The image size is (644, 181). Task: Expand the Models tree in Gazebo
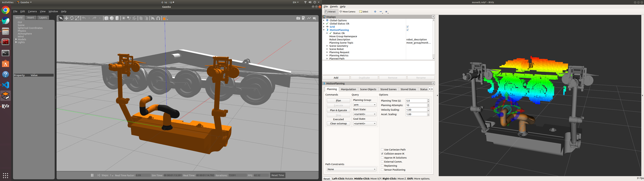(16, 39)
